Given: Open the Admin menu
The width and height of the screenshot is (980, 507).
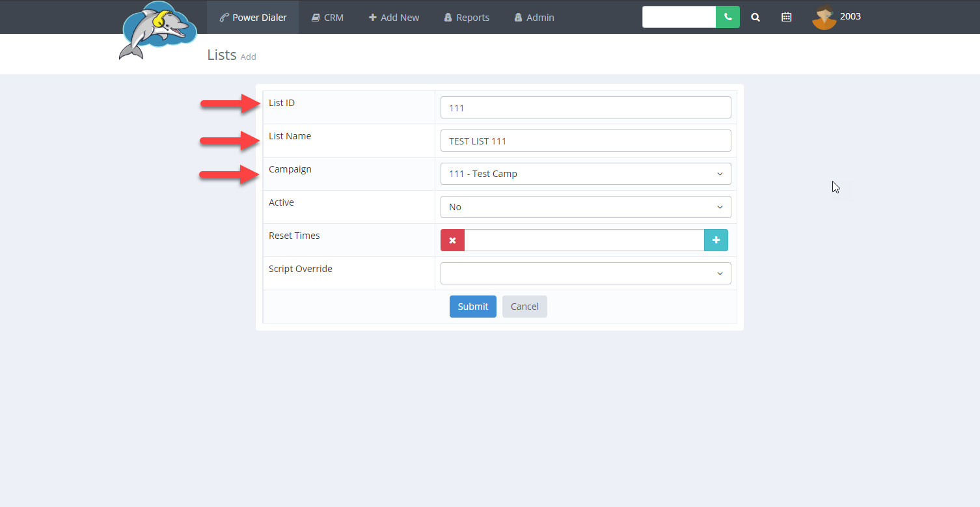Looking at the screenshot, I should point(534,17).
